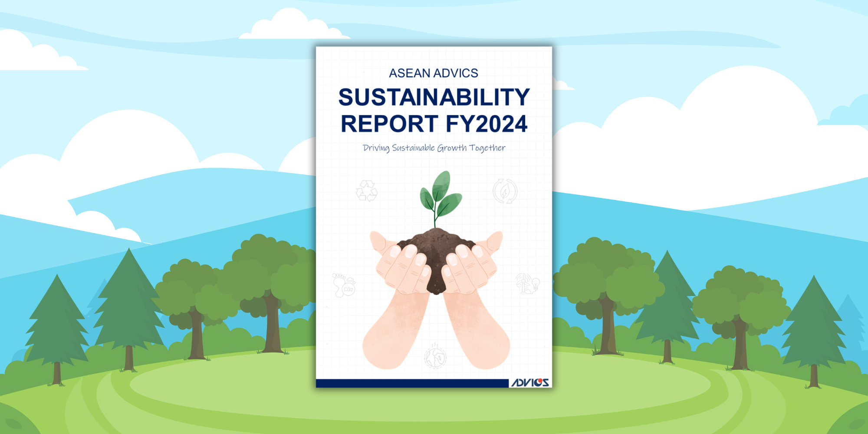Click the REPORT FY2024 title line
The width and height of the screenshot is (868, 434).
(434, 124)
